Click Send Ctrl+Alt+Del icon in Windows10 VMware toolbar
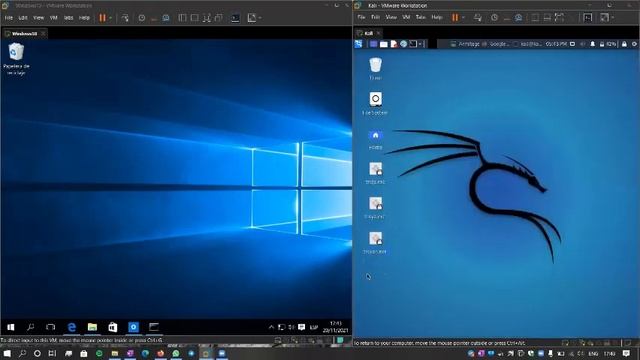Viewport: 640px width, 360px height. coord(125,18)
